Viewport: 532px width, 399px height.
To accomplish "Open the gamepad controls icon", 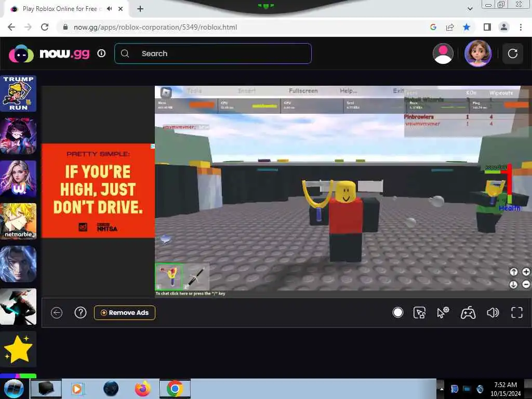I will [468, 313].
